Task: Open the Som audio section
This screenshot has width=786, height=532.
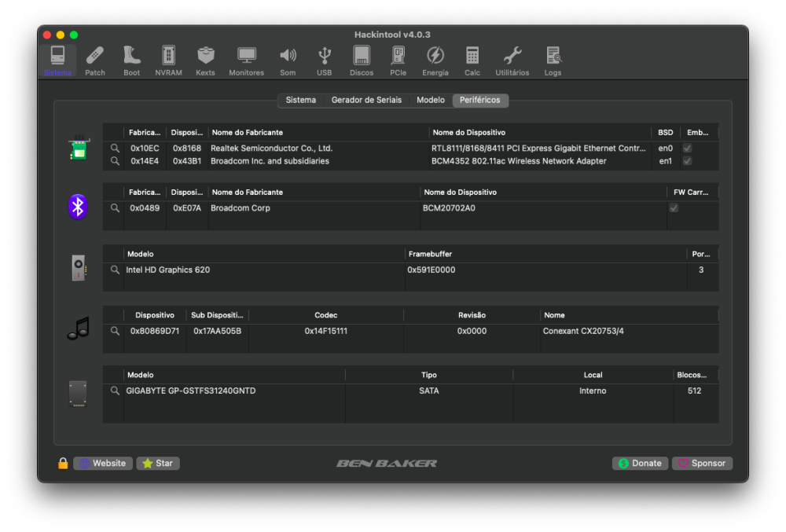Action: point(288,61)
